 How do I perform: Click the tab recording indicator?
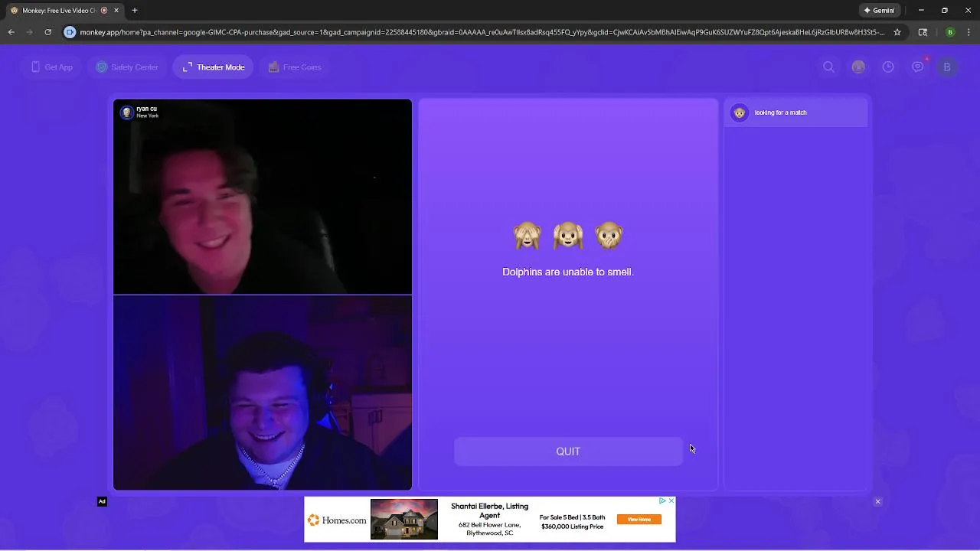(104, 11)
